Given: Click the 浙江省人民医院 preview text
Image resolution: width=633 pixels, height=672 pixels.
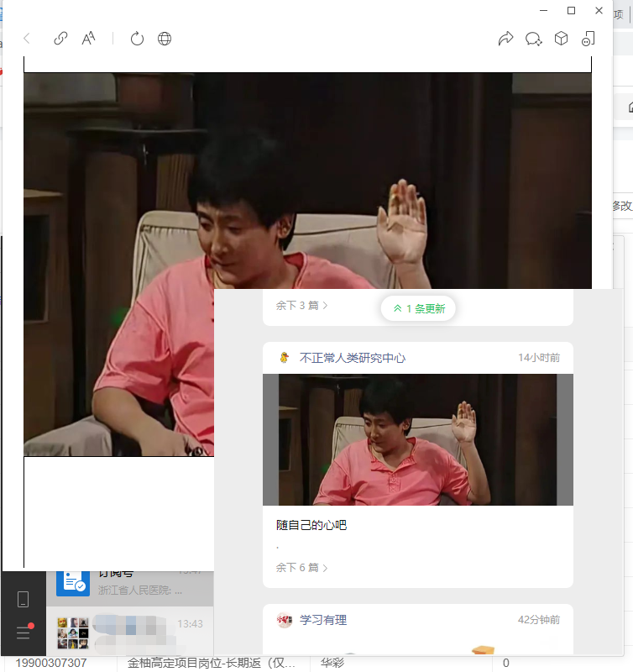Looking at the screenshot, I should click(x=140, y=591).
